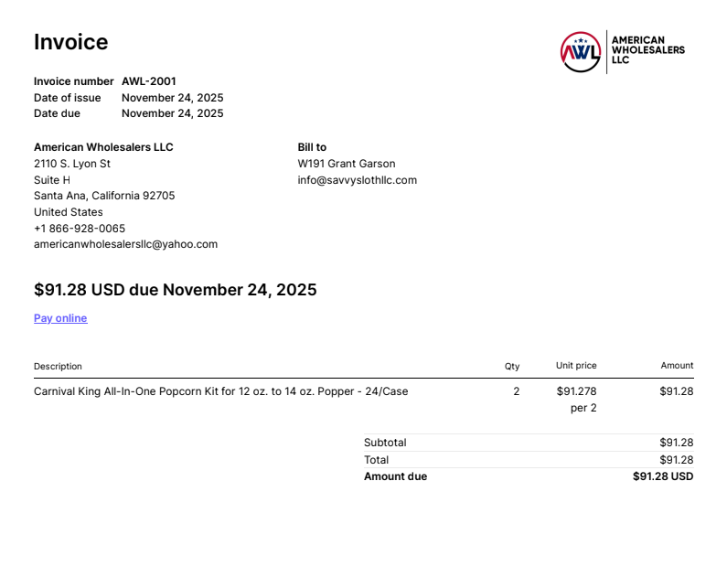Image resolution: width=727 pixels, height=588 pixels.
Task: Select the Santa Ana, California address line
Action: click(x=104, y=196)
